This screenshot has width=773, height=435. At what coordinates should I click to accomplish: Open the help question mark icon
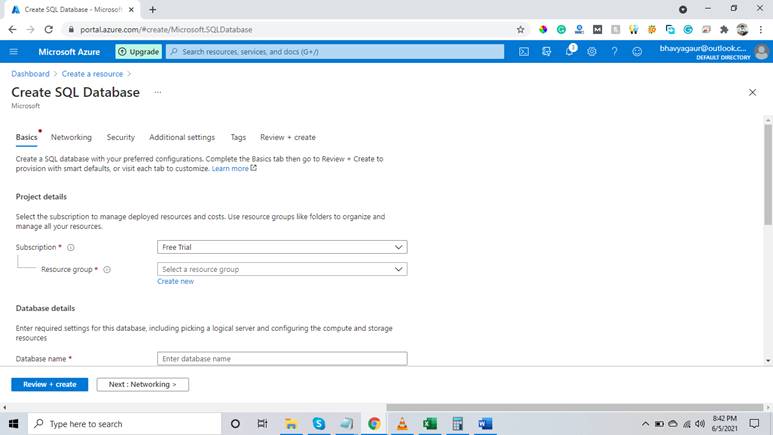pyautogui.click(x=614, y=52)
